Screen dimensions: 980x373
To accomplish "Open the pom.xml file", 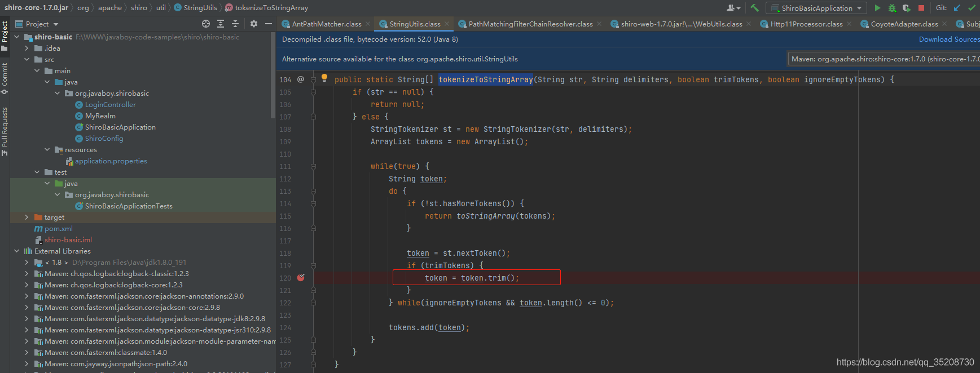I will click(59, 229).
